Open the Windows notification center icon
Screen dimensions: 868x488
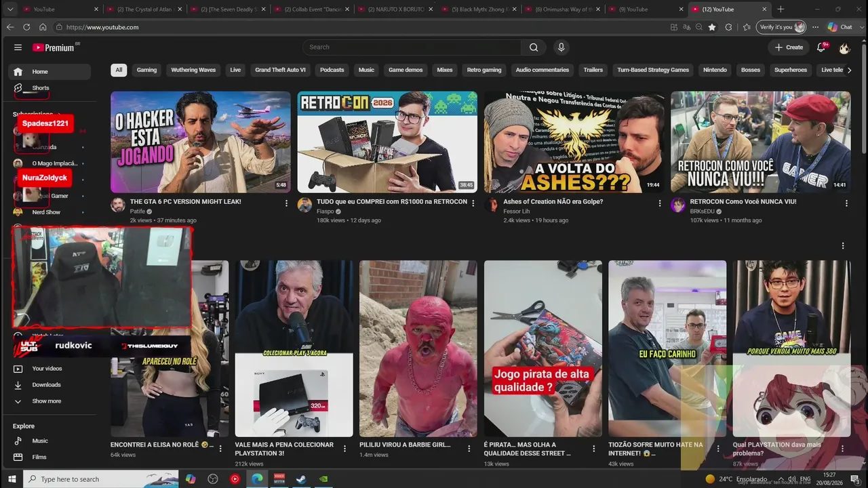(x=854, y=479)
